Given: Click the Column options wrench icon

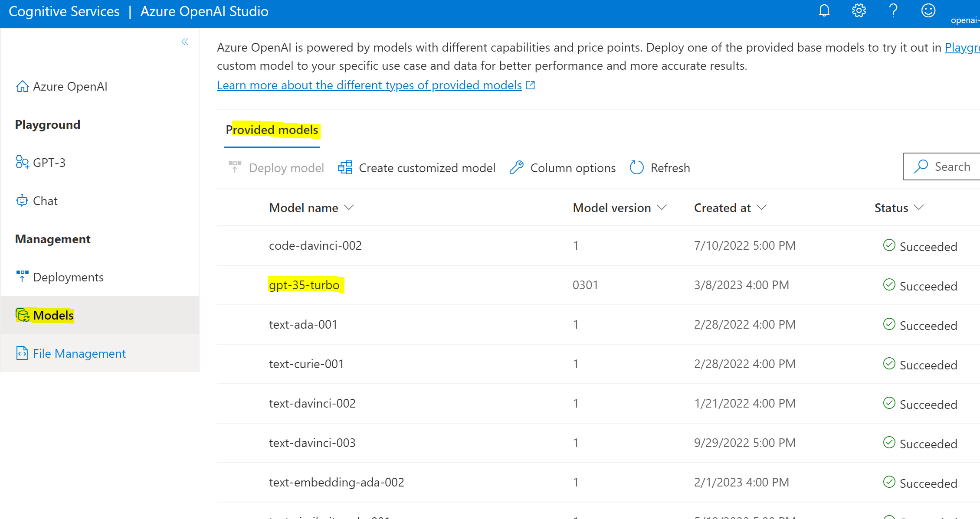Looking at the screenshot, I should [516, 167].
